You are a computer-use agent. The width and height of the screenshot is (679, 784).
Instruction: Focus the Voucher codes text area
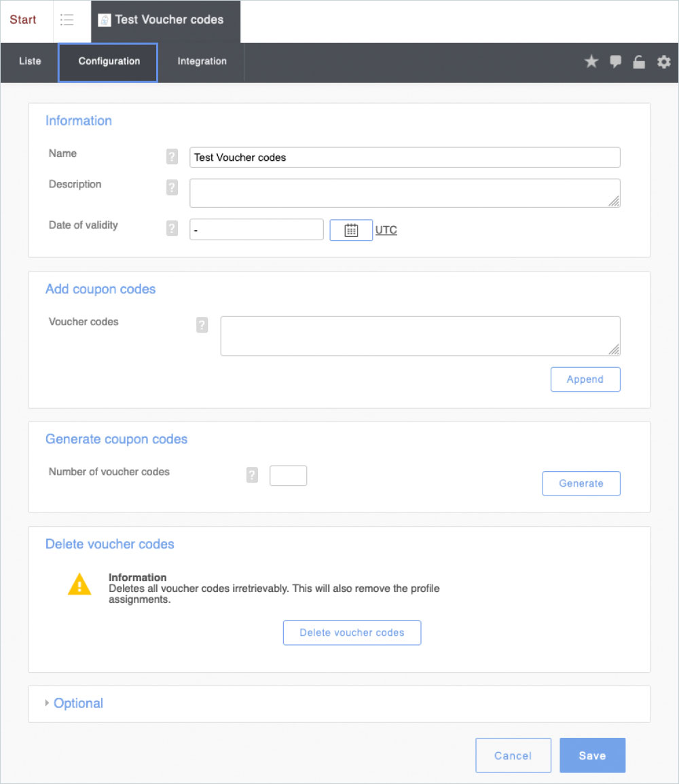pos(420,336)
